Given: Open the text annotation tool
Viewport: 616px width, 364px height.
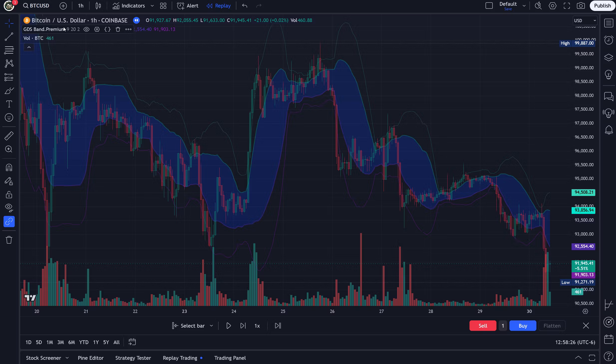Looking at the screenshot, I should 9,104.
